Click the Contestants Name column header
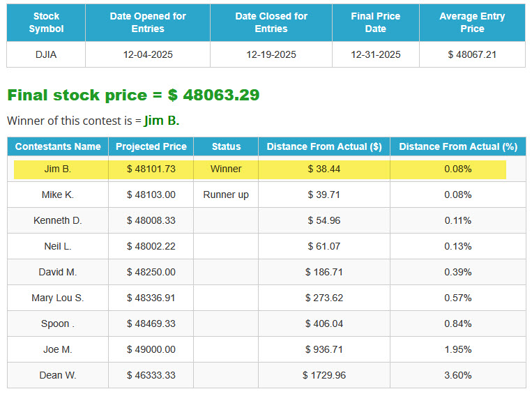 58,146
